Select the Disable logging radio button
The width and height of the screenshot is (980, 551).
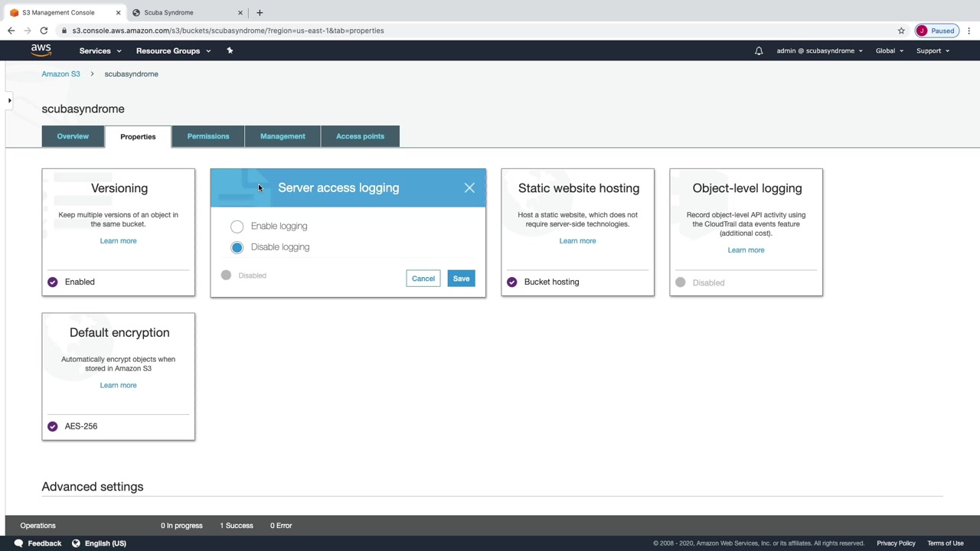tap(237, 247)
